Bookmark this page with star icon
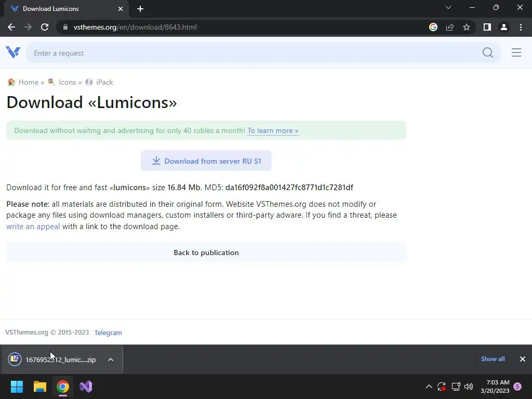Screen dimensions: 532x399 pos(467,27)
